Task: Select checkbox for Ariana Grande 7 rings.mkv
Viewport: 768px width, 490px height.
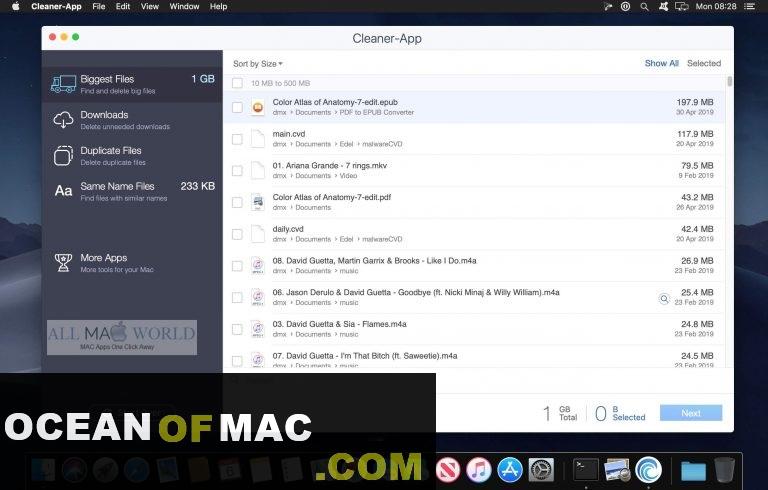Action: pos(237,171)
